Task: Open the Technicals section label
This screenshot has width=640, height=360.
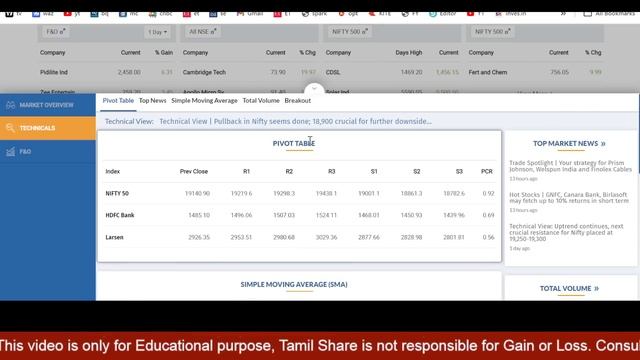Action: [37, 128]
